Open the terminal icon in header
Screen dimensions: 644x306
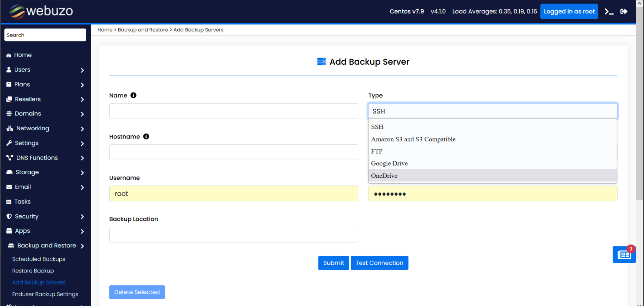(609, 12)
